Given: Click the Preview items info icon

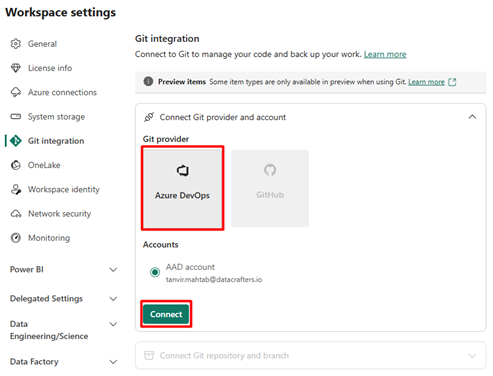Looking at the screenshot, I should pyautogui.click(x=148, y=81).
